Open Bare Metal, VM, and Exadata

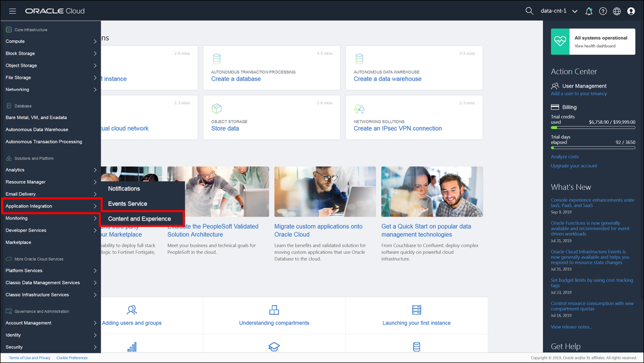click(36, 117)
